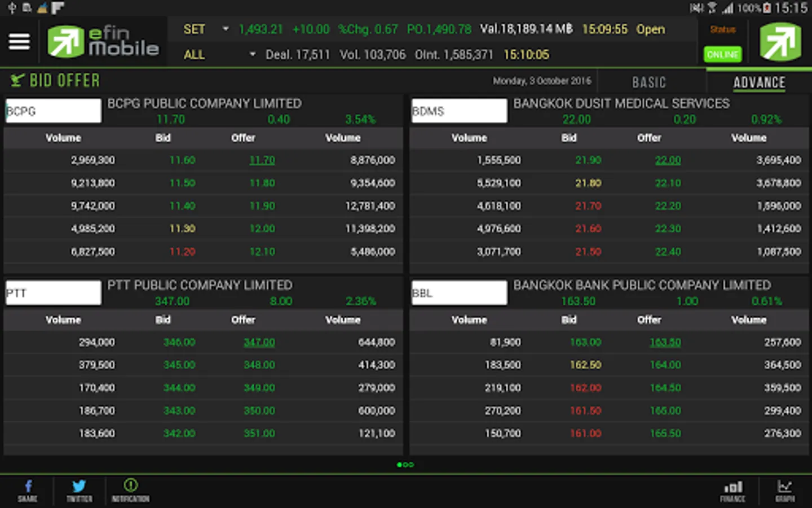Select BDMS bid price 21.50
This screenshot has width=812, height=508.
588,252
